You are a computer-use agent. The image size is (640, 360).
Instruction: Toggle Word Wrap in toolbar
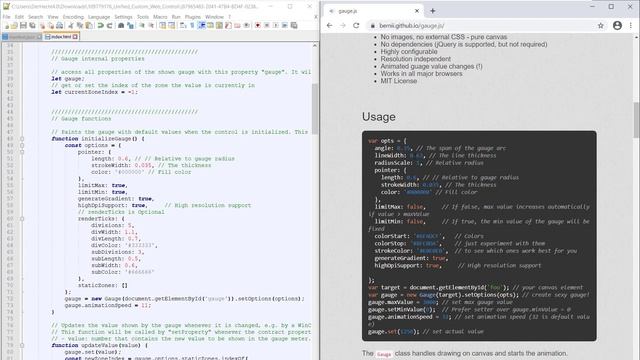coord(183,25)
